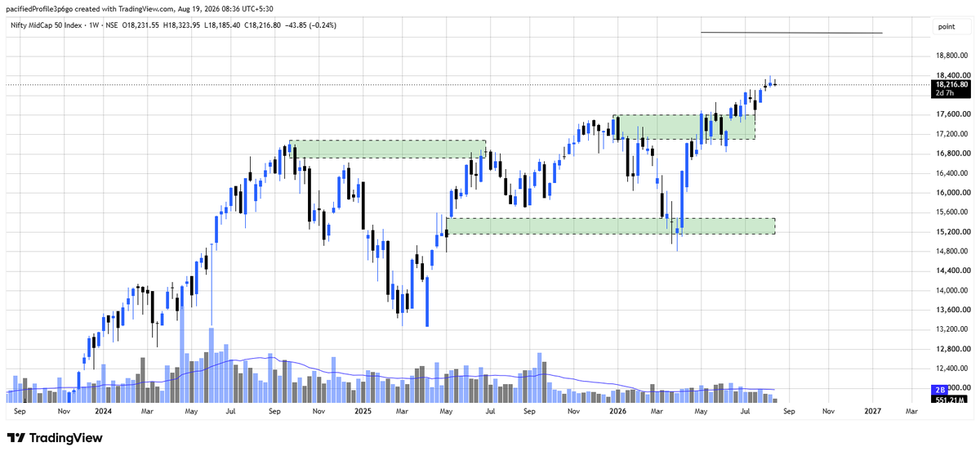
Task: Click the 14,800.00 price axis label
Action: coord(952,252)
